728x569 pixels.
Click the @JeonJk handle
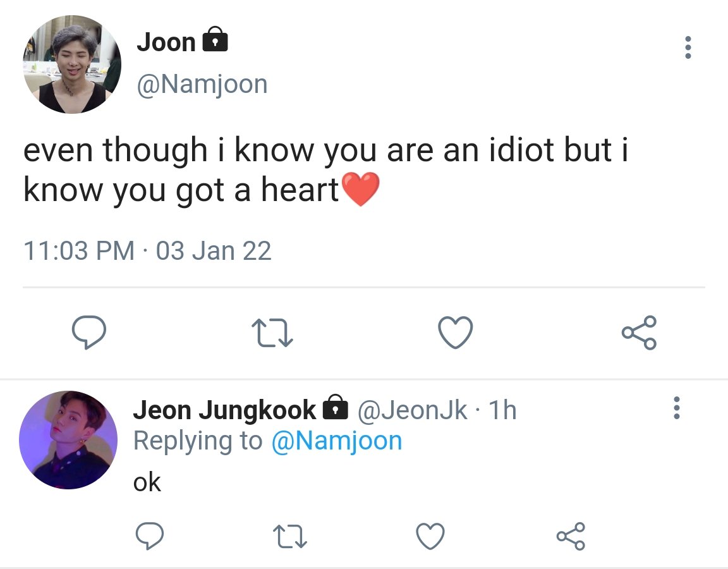pos(412,410)
